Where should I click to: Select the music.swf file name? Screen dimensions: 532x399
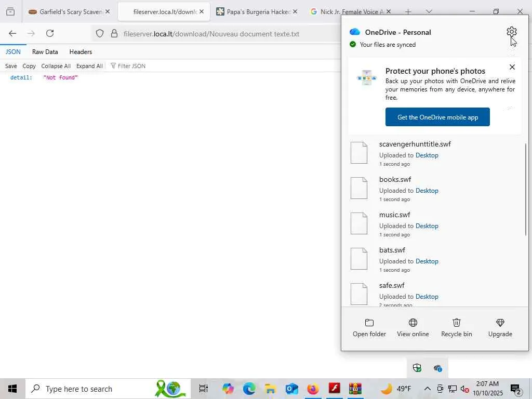point(395,215)
